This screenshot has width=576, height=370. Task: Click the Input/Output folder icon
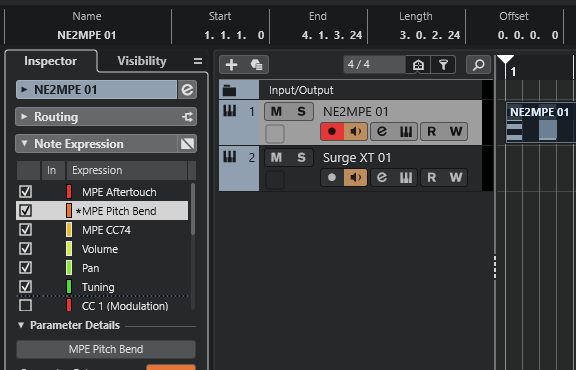(x=230, y=90)
